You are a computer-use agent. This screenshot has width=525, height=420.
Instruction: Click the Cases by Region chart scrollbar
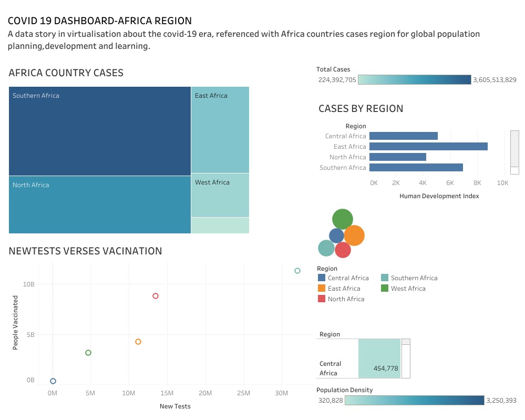pos(514,152)
